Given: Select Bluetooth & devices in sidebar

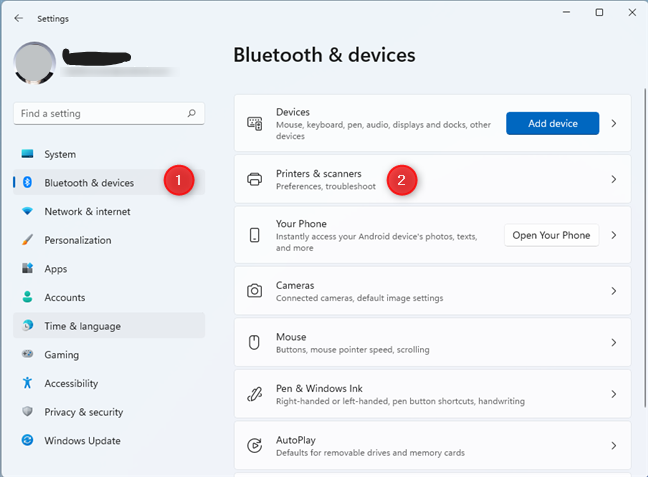Looking at the screenshot, I should point(109,182).
